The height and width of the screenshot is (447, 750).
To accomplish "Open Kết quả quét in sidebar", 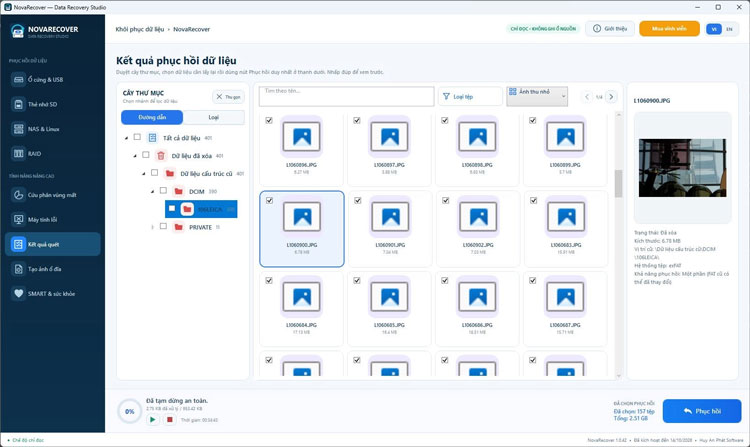I will tap(53, 244).
